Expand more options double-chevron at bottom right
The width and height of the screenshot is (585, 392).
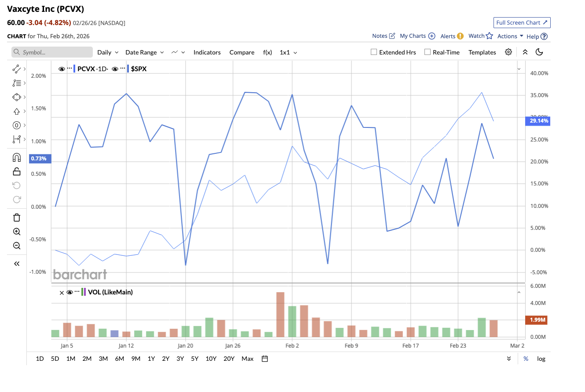click(x=509, y=359)
